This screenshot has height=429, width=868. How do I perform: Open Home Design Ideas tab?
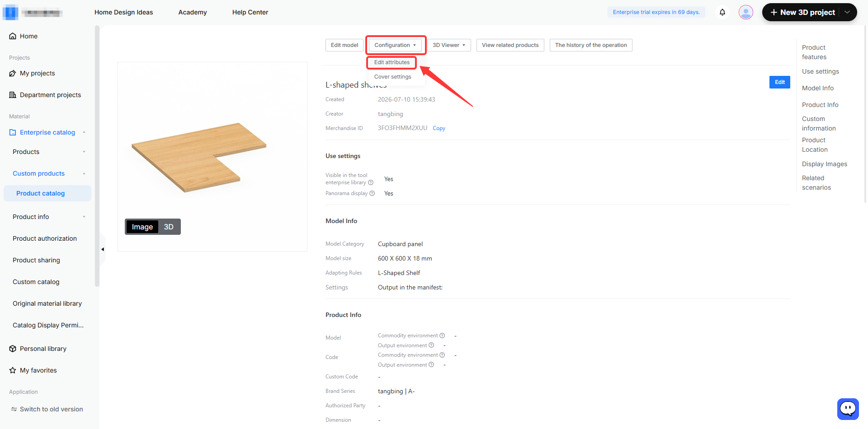coord(123,12)
